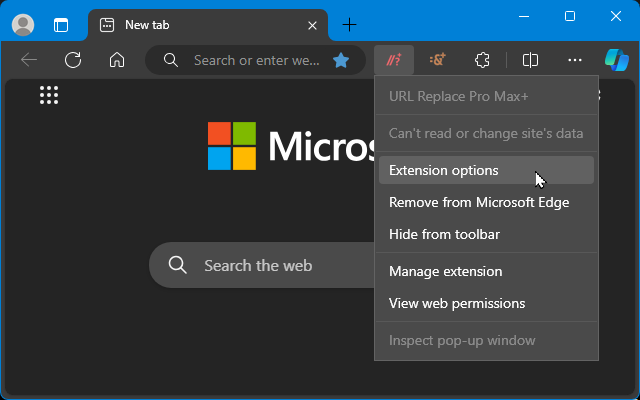
Task: Close the Edge window
Action: pos(616,16)
